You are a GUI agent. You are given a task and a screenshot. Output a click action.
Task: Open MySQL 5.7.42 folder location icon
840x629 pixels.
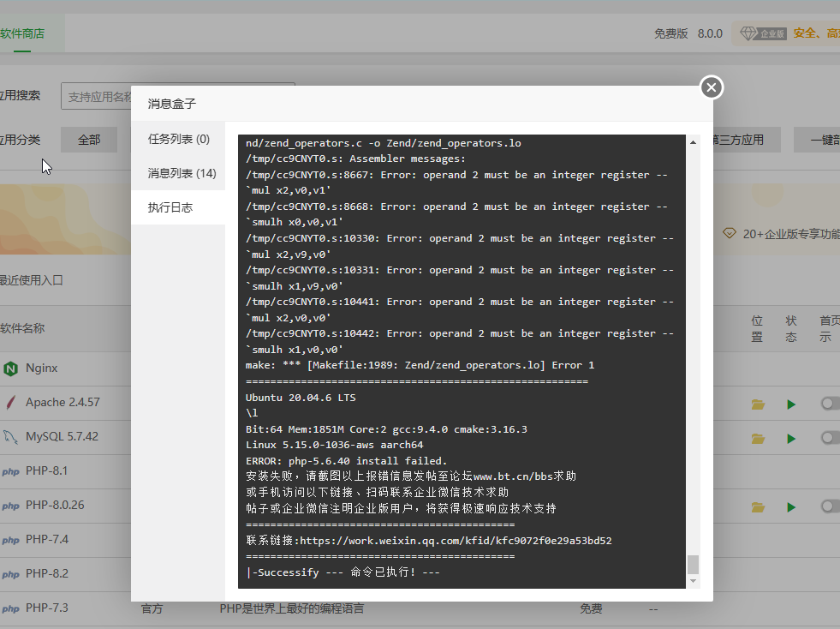[x=758, y=439]
